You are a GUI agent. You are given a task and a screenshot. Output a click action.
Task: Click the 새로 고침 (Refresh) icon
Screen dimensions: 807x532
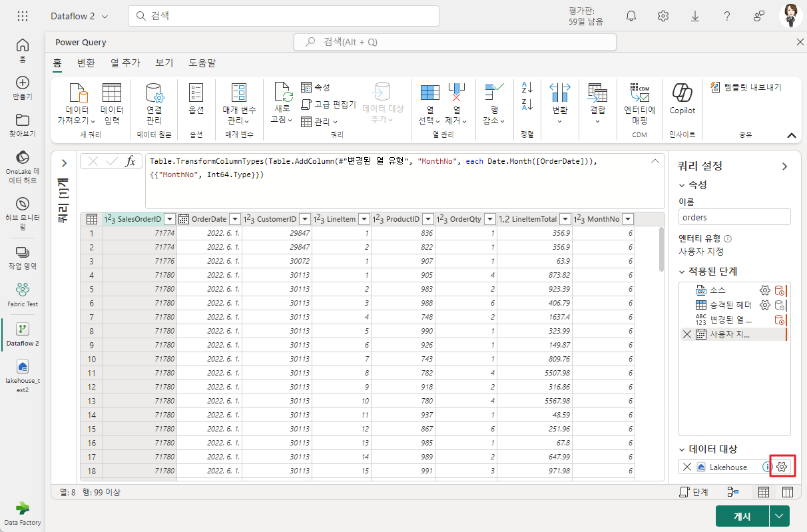click(283, 93)
